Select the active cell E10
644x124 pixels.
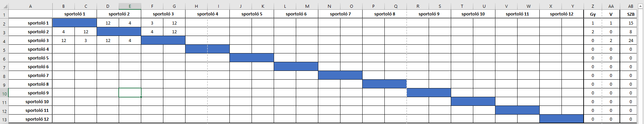130,93
